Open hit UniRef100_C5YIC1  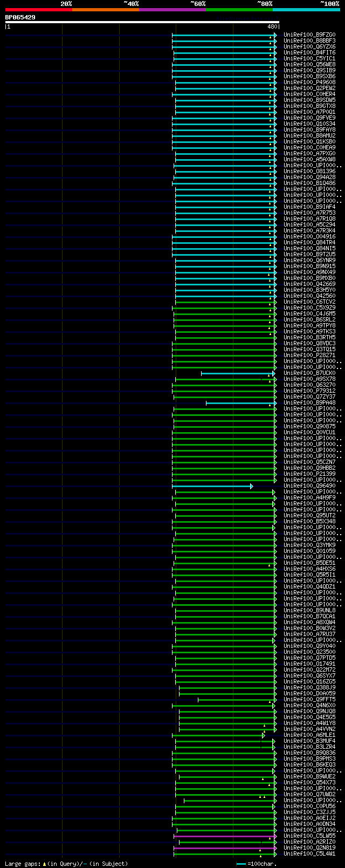(x=309, y=59)
